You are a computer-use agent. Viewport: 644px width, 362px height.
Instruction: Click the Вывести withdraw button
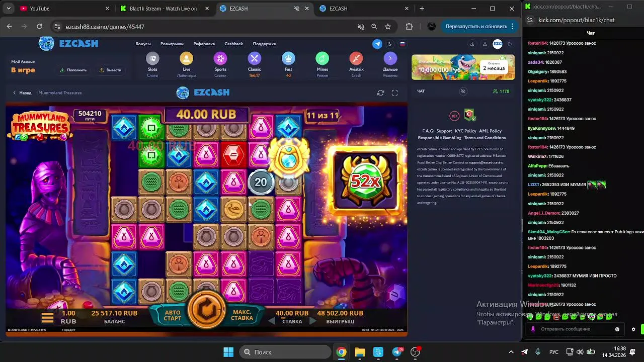(x=110, y=70)
